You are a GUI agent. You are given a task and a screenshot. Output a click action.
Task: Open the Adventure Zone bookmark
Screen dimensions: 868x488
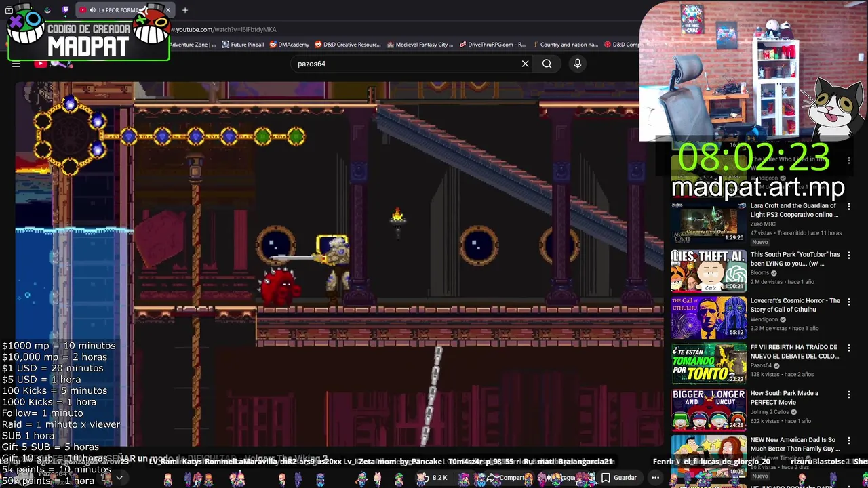coord(193,45)
